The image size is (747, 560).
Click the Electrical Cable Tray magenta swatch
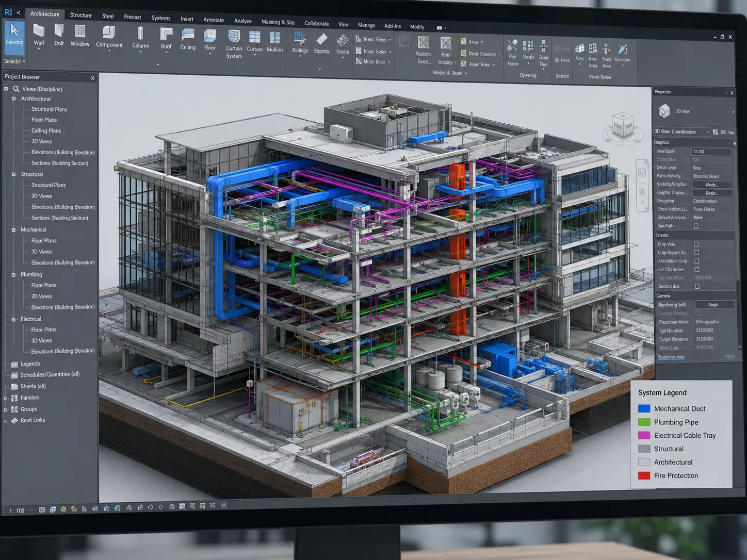(x=644, y=435)
